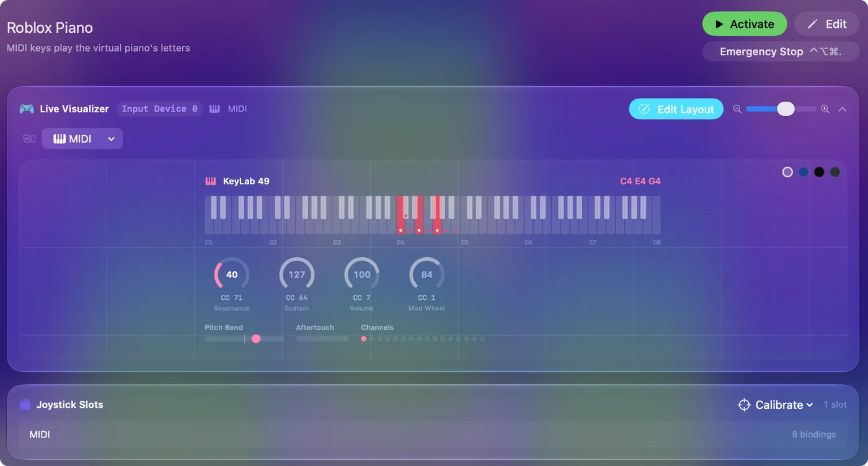Click the Pitch Bend slider handle

[256, 339]
